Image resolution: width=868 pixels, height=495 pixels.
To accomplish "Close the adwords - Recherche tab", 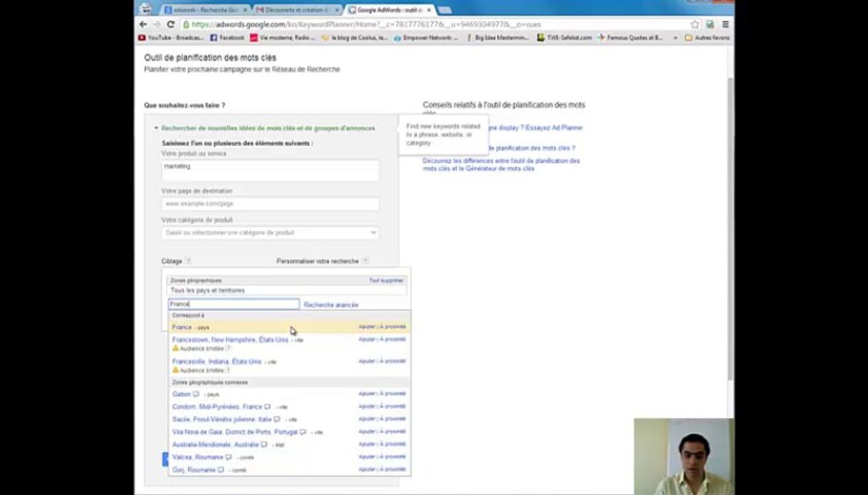I will (245, 10).
